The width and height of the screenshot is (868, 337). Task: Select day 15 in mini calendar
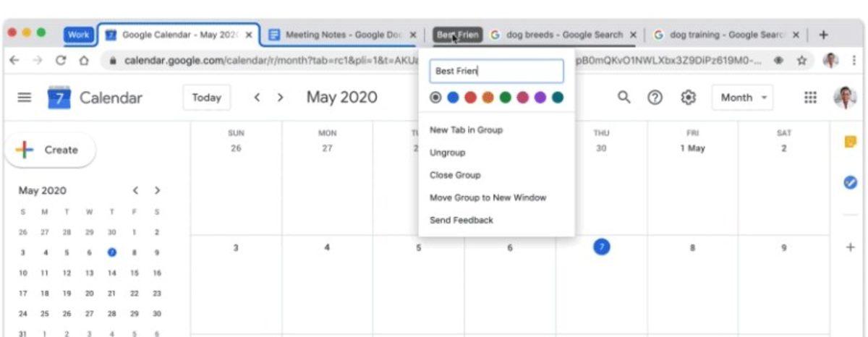pos(135,273)
